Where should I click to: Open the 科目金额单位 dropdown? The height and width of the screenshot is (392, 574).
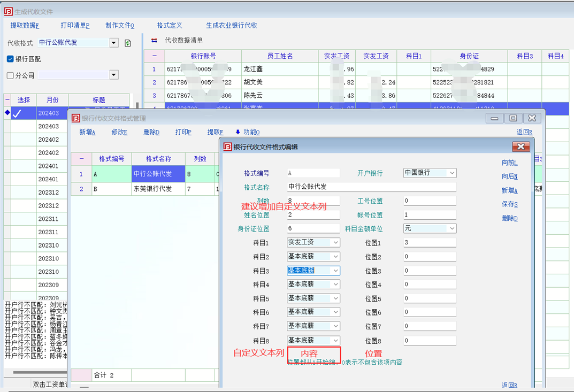pos(452,228)
